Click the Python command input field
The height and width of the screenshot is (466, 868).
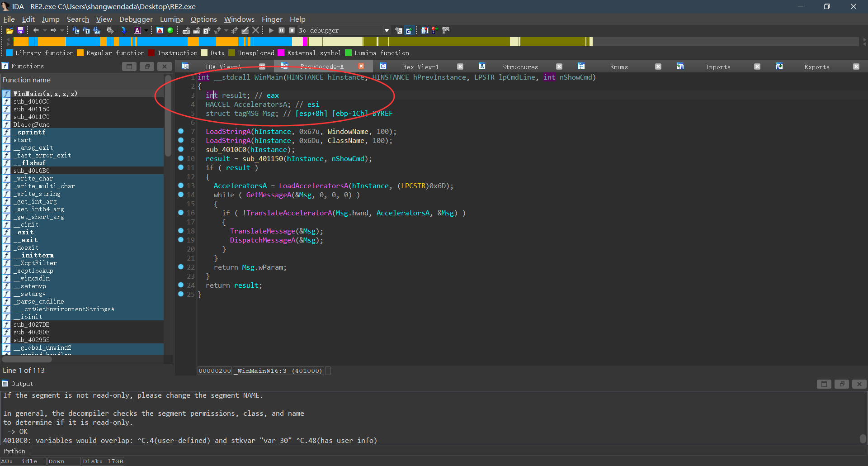(x=448, y=451)
